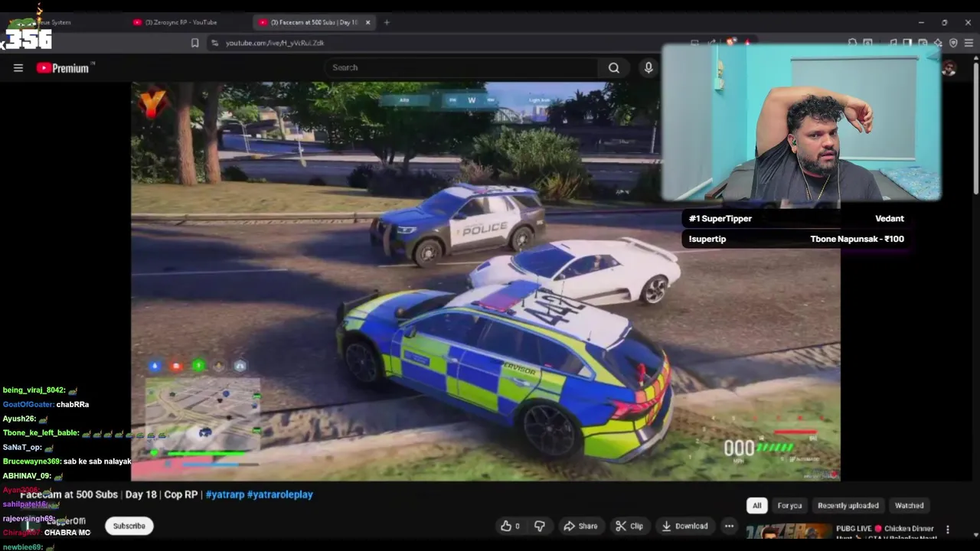The height and width of the screenshot is (551, 980).
Task: Start voice search with microphone icon
Action: [648, 67]
